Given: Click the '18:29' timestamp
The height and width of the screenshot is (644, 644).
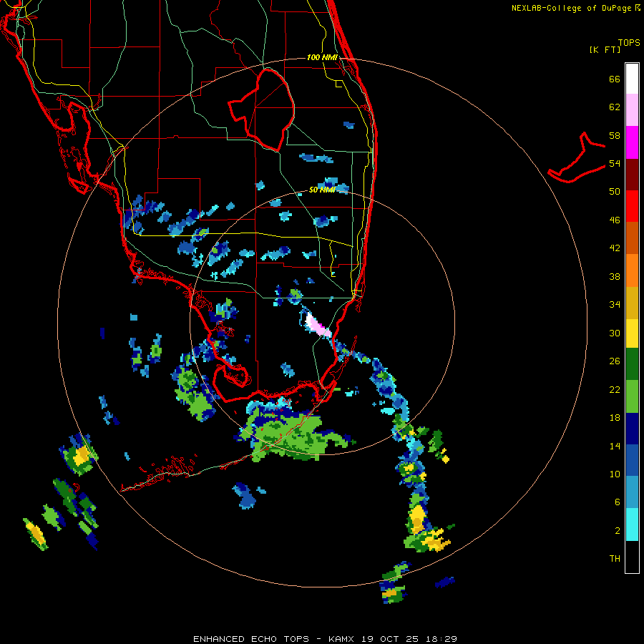Looking at the screenshot, I should [x=441, y=639].
